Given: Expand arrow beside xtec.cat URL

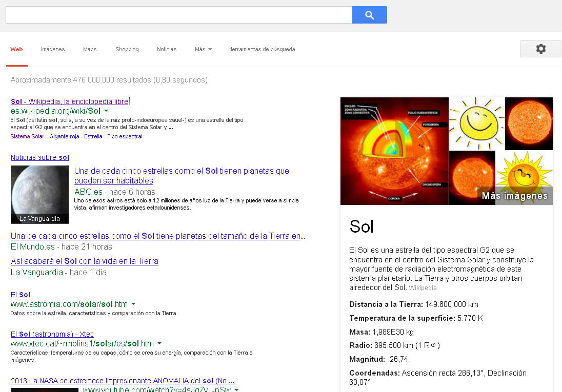Looking at the screenshot, I should click(159, 343).
